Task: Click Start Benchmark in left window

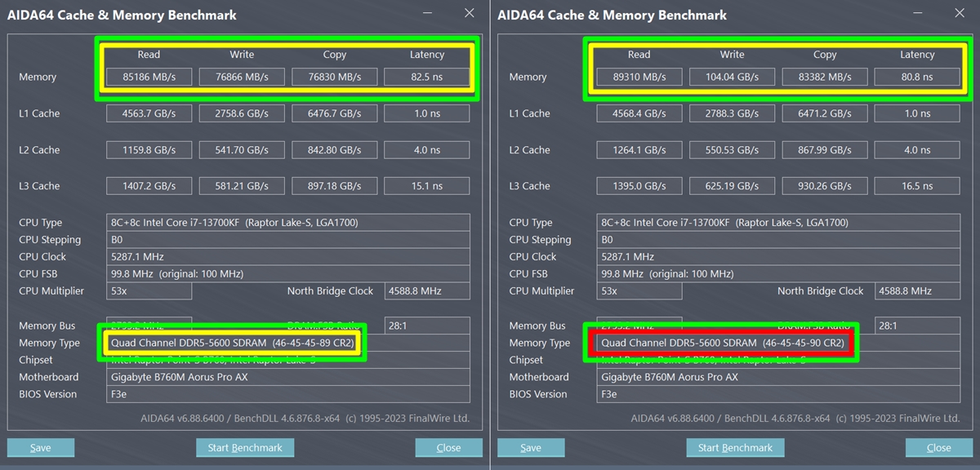Action: (x=245, y=447)
